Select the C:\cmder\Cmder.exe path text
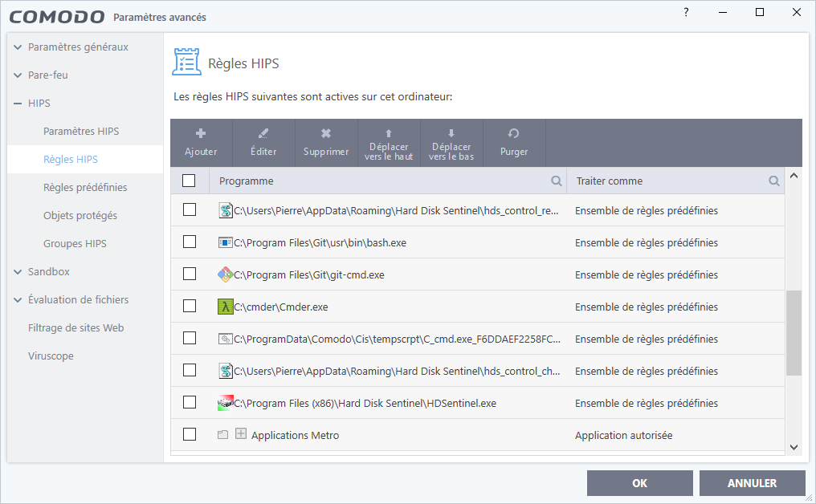Image resolution: width=816 pixels, height=504 pixels. pyautogui.click(x=281, y=307)
